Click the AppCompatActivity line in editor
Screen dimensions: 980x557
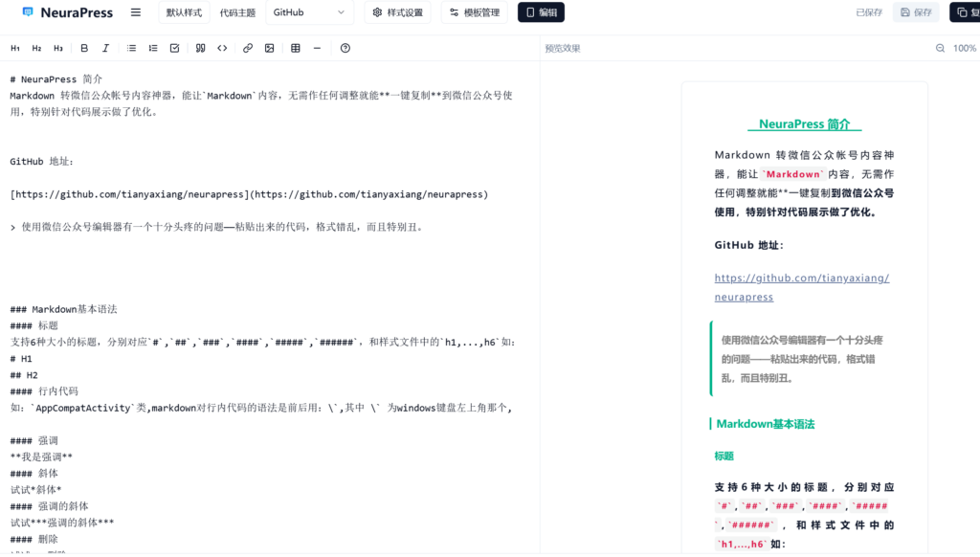click(261, 408)
